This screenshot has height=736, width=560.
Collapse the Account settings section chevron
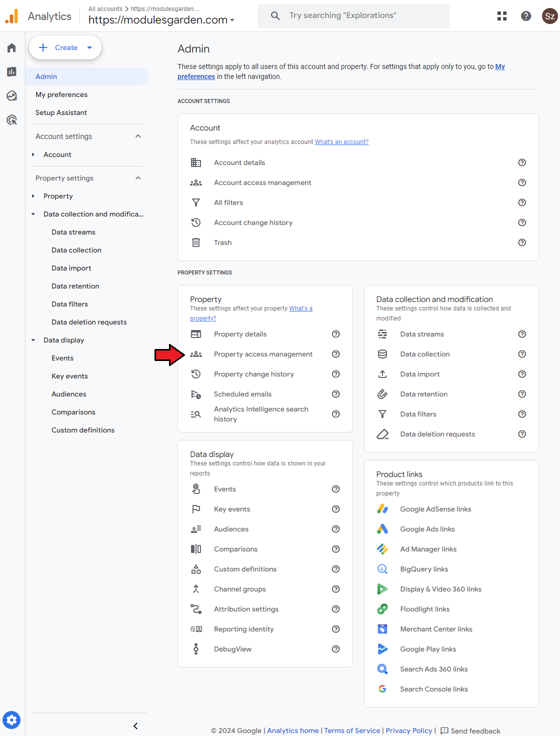(138, 136)
